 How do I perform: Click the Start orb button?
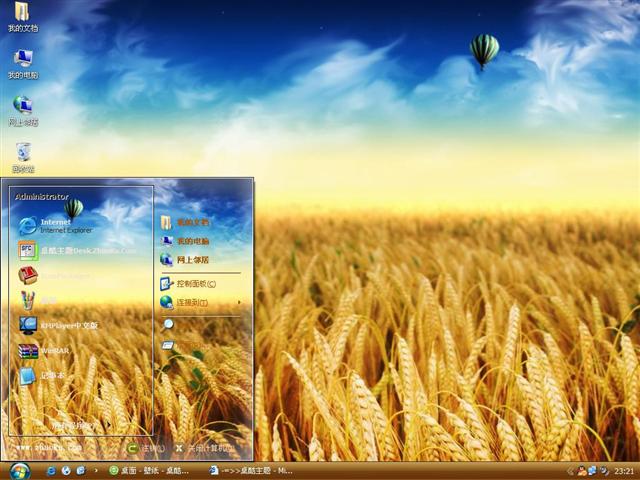tap(20, 471)
